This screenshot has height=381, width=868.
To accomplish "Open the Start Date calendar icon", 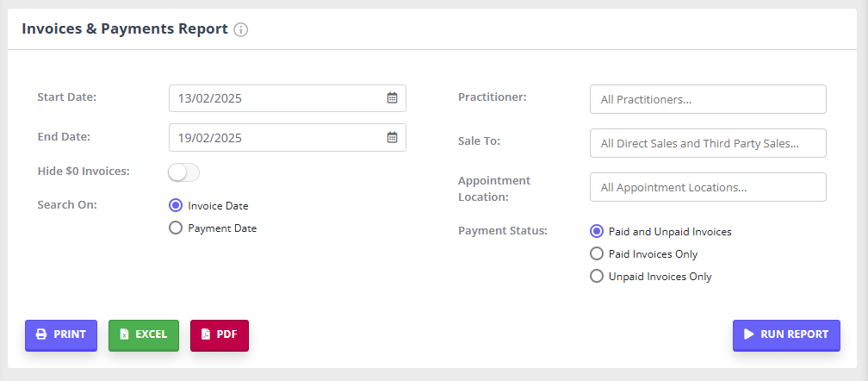I will point(392,98).
